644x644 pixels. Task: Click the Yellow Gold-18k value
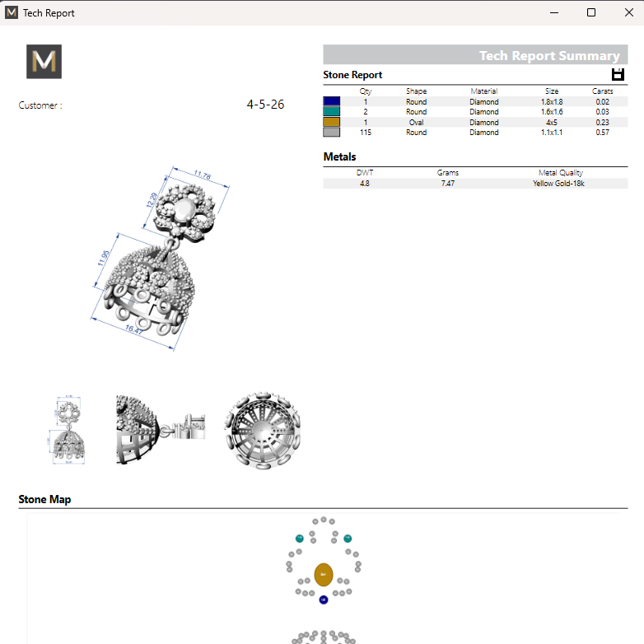pyautogui.click(x=558, y=184)
